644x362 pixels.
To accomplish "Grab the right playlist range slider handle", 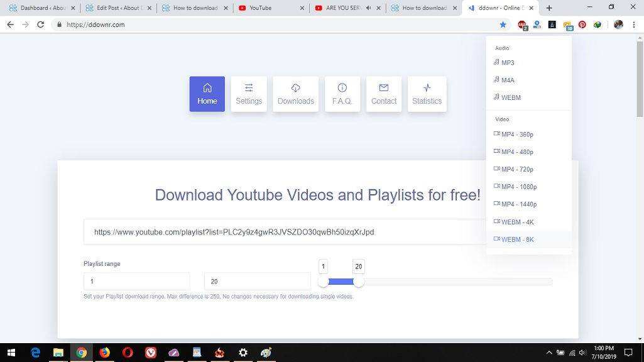I will [359, 282].
